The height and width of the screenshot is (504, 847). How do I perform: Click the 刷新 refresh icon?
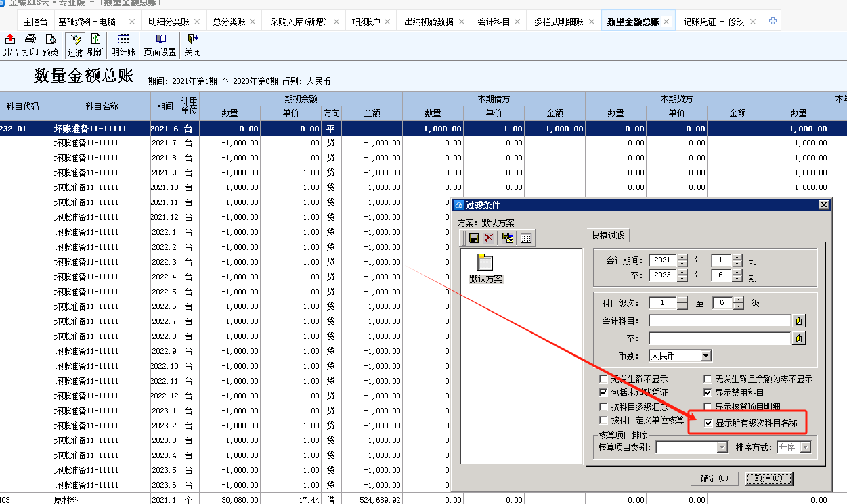(x=95, y=45)
